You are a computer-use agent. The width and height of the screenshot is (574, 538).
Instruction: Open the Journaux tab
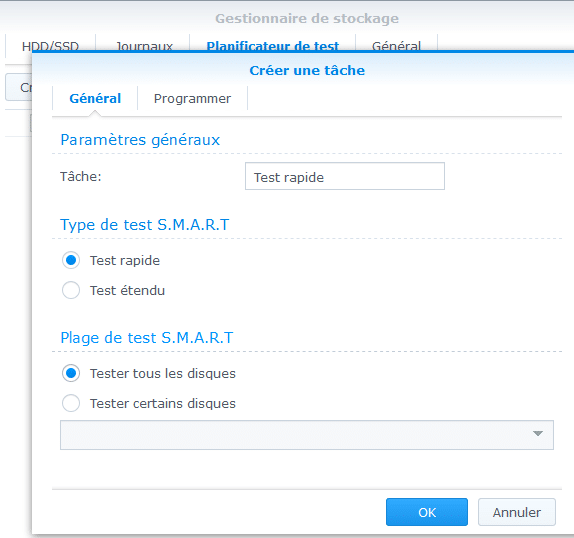[x=144, y=45]
